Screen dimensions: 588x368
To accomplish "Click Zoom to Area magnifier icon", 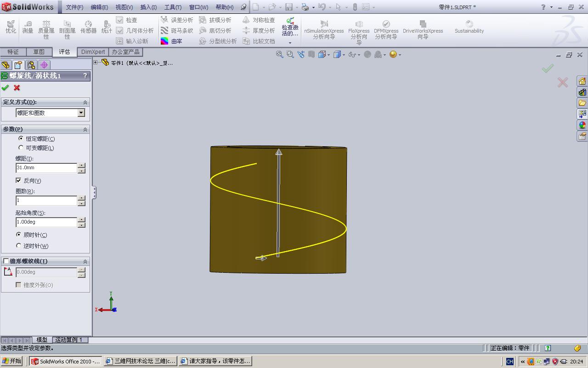I will [290, 54].
